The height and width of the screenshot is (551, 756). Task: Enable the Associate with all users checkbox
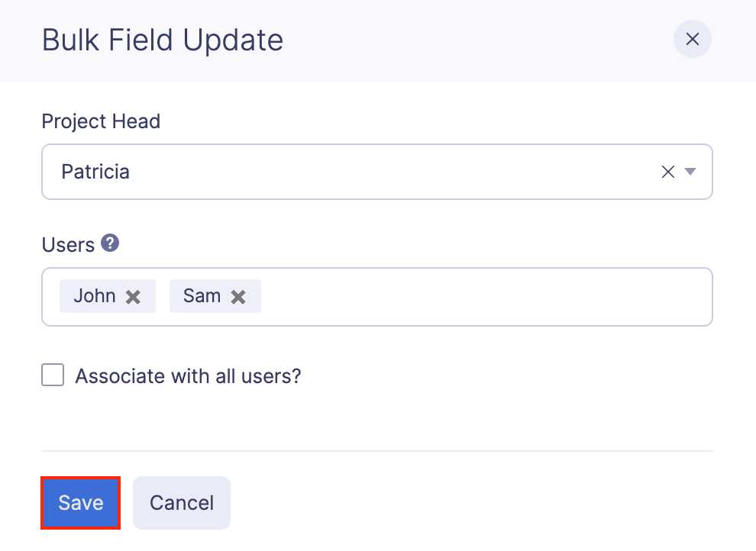[x=53, y=375]
